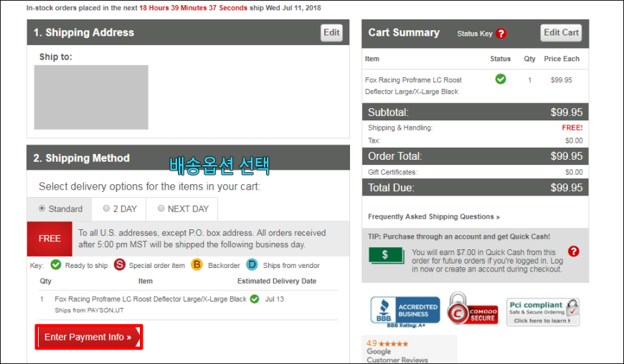
Task: Click the green dollar Quick Cash icon
Action: coord(387,256)
